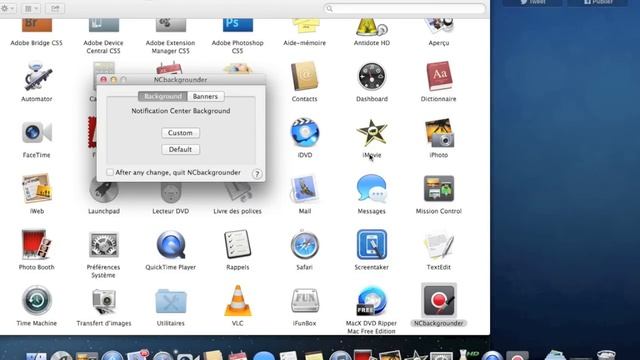640x360 pixels.
Task: Open Photo Booth app icon
Action: (37, 244)
